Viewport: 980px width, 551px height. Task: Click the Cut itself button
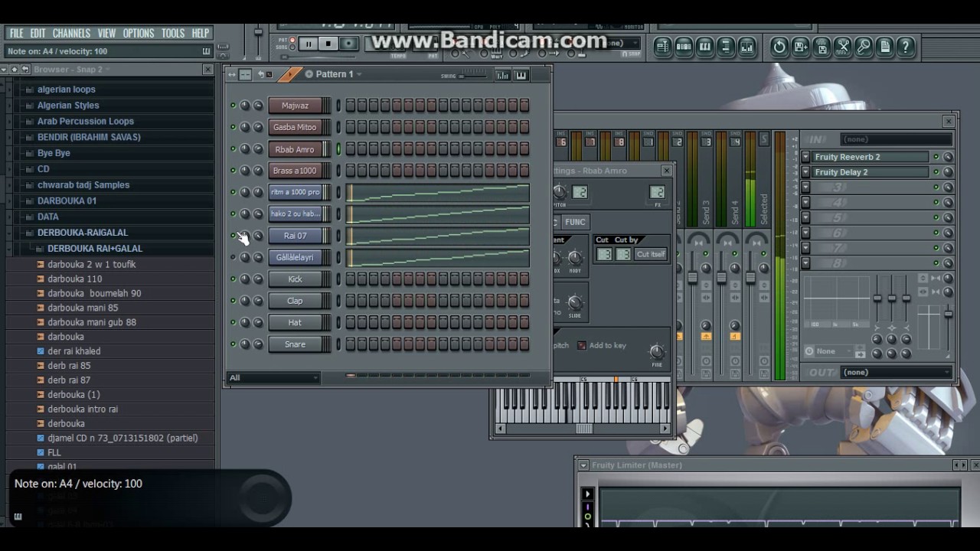tap(651, 254)
